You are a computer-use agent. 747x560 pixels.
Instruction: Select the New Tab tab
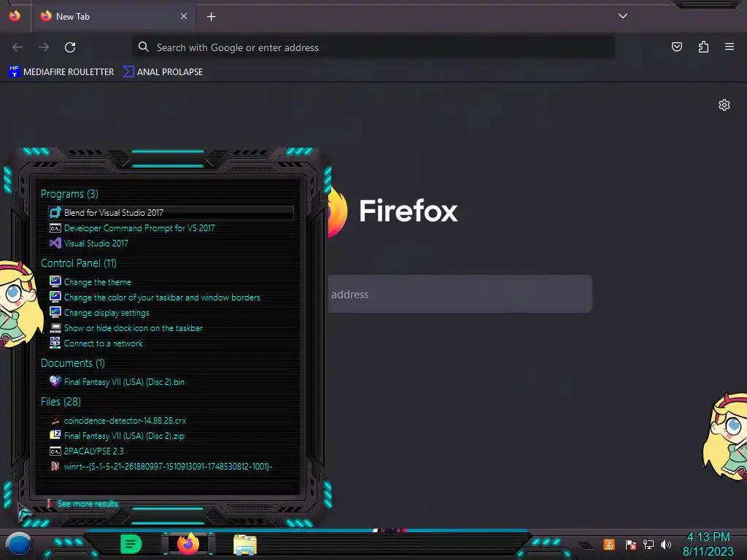click(114, 17)
